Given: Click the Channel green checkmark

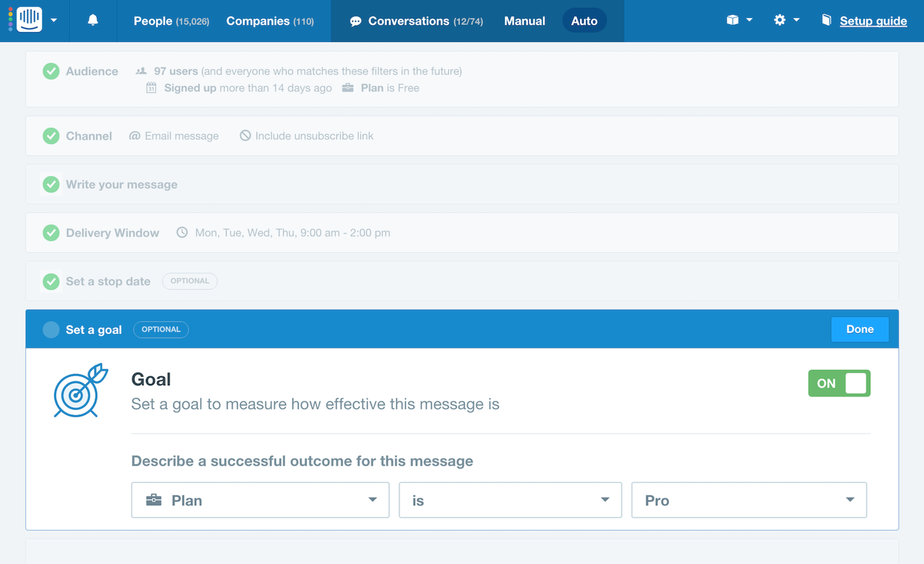Looking at the screenshot, I should click(x=51, y=136).
